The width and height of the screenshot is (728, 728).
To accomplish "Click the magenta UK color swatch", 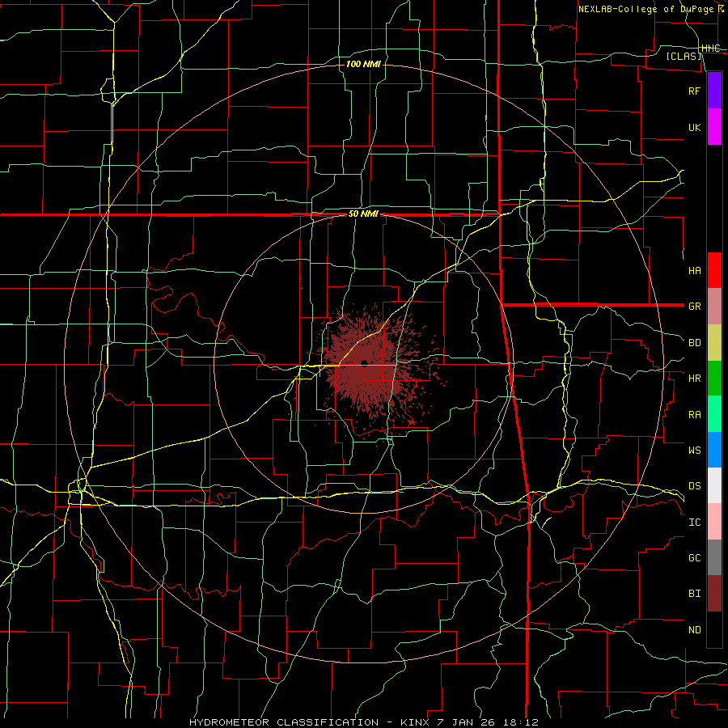I will 714,127.
